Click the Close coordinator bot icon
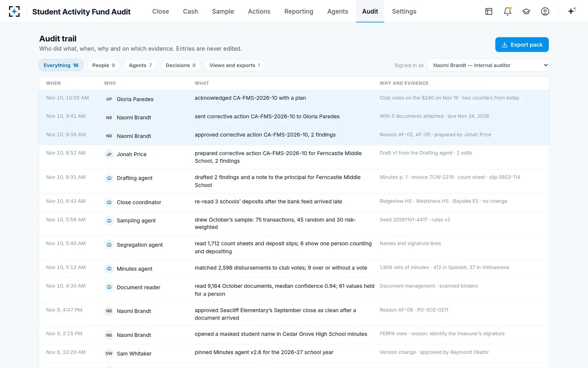This screenshot has width=588, height=368. click(109, 202)
